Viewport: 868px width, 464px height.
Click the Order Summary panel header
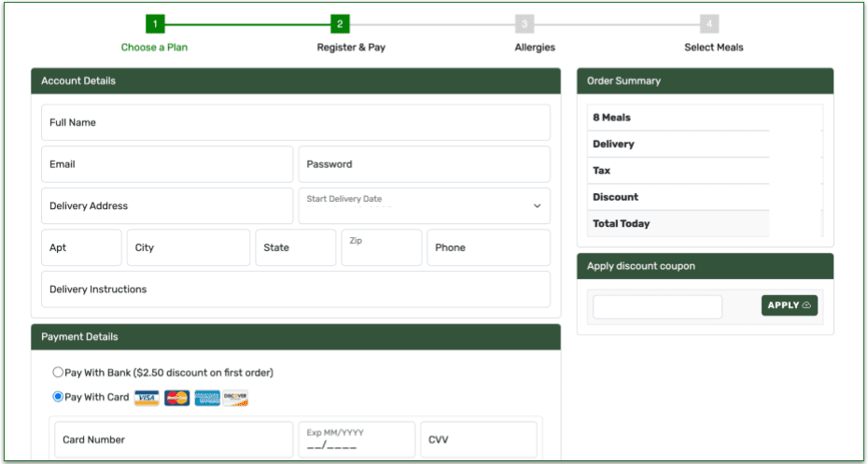[706, 81]
